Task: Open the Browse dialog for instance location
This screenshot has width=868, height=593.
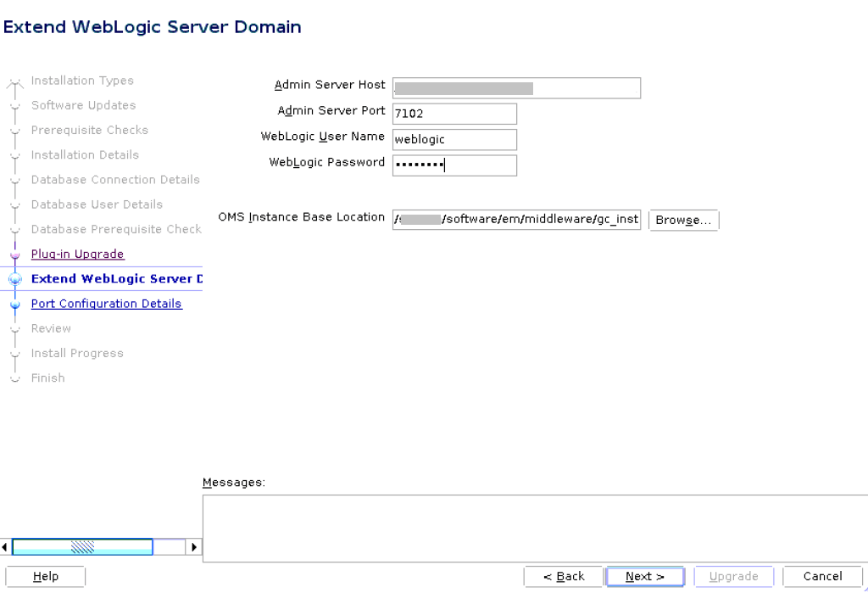Action: (683, 220)
